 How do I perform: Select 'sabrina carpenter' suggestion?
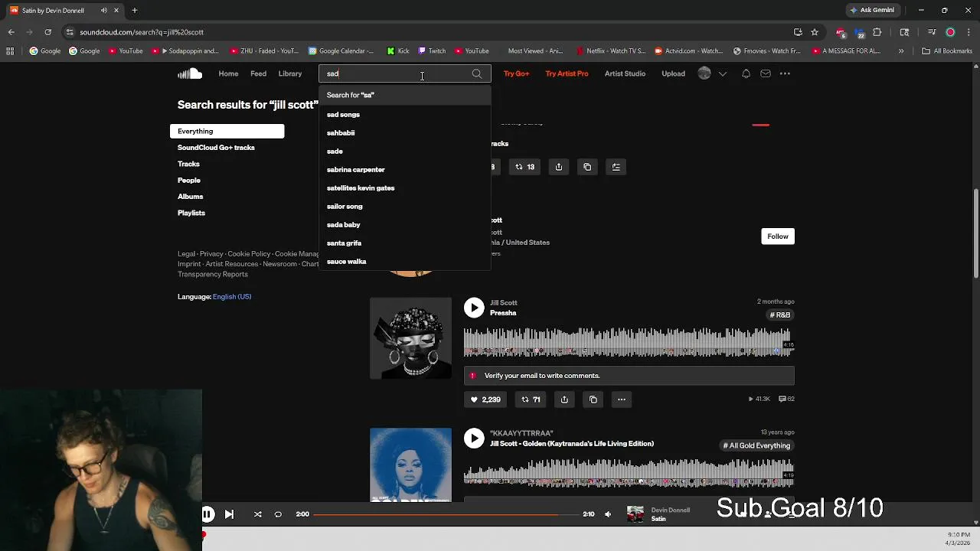pyautogui.click(x=404, y=170)
